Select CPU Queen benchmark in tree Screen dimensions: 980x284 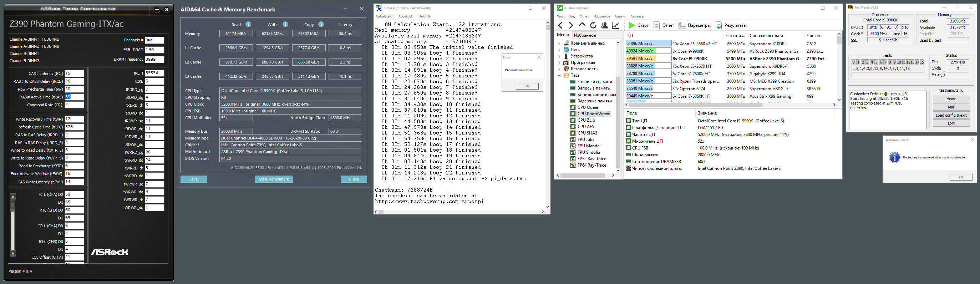(x=588, y=107)
